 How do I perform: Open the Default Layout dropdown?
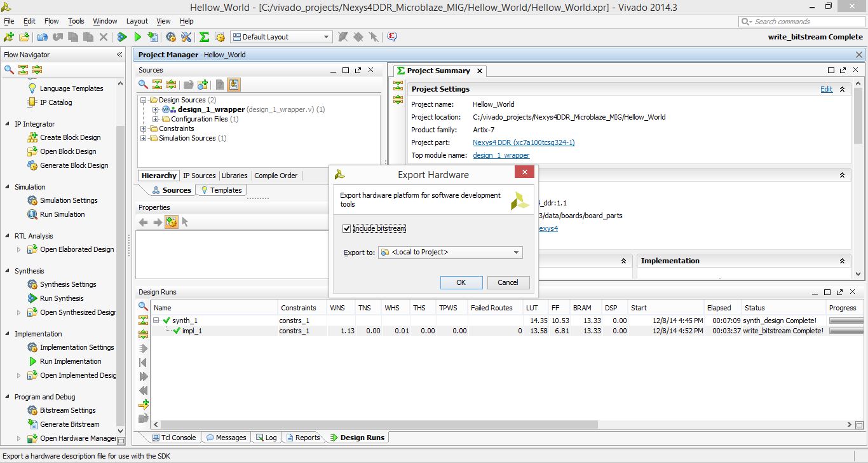tap(281, 37)
